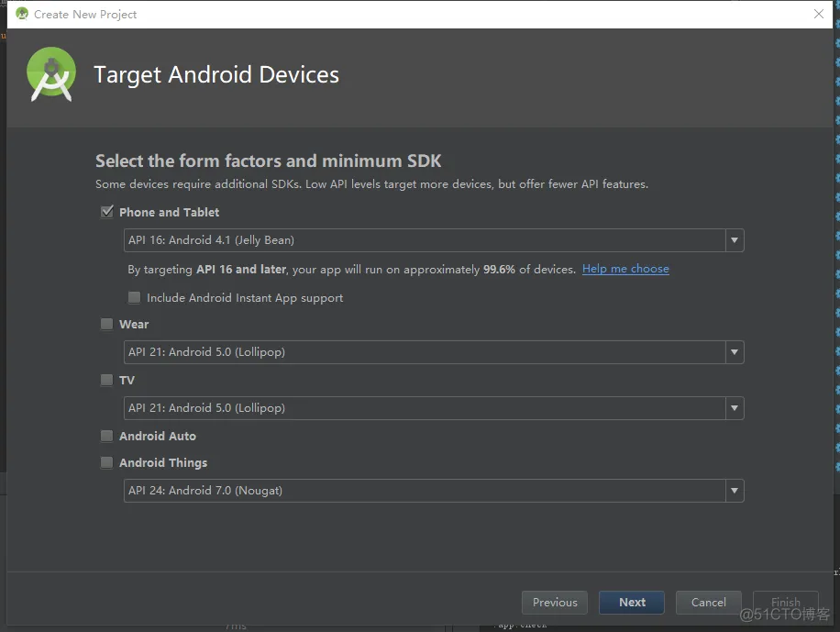Click the Help me choose link

[x=625, y=269]
